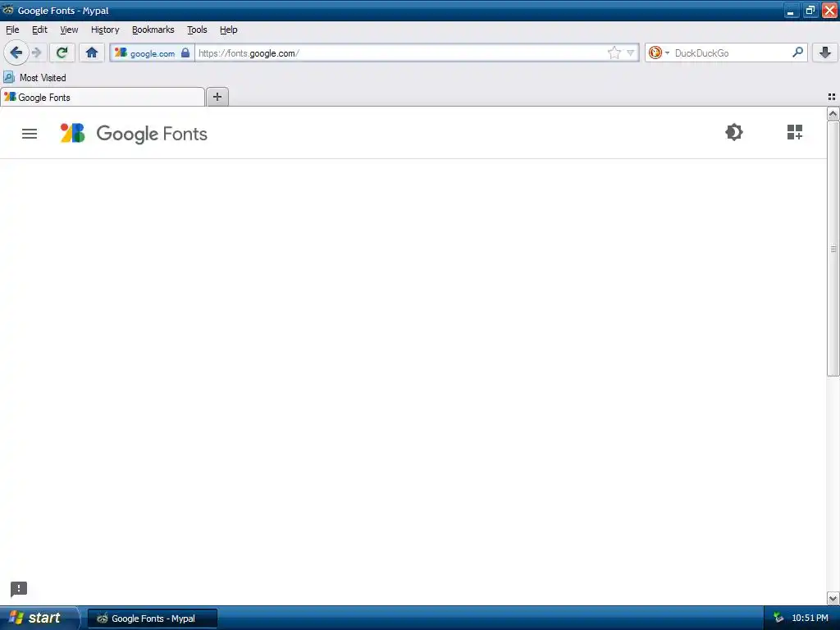Click the forward navigation arrow

point(36,52)
